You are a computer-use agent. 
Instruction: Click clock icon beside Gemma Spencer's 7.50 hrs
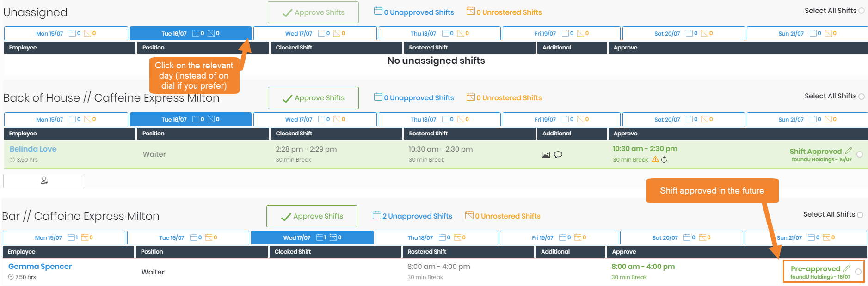click(x=11, y=277)
